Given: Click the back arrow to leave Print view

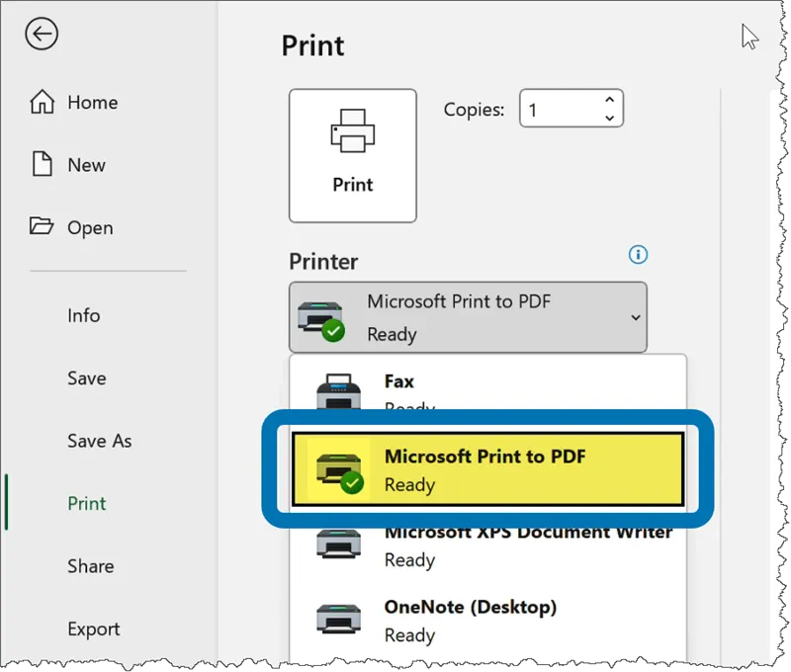Looking at the screenshot, I should coord(40,34).
